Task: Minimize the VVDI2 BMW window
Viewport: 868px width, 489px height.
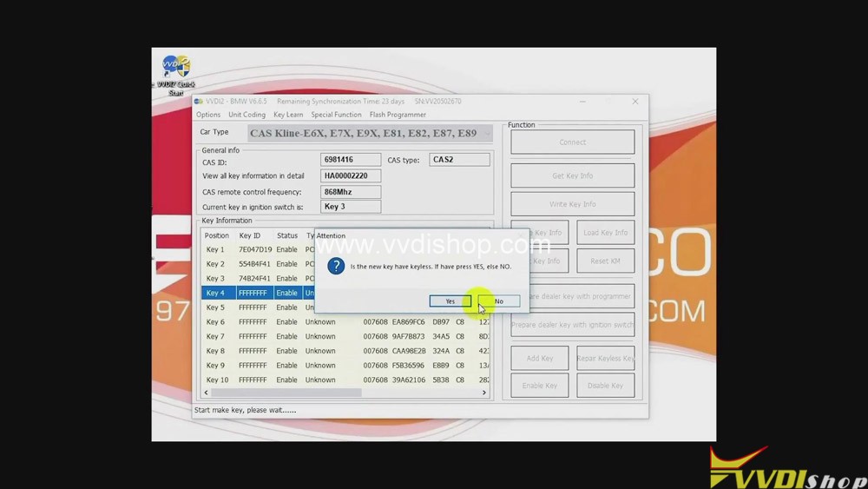Action: [582, 102]
